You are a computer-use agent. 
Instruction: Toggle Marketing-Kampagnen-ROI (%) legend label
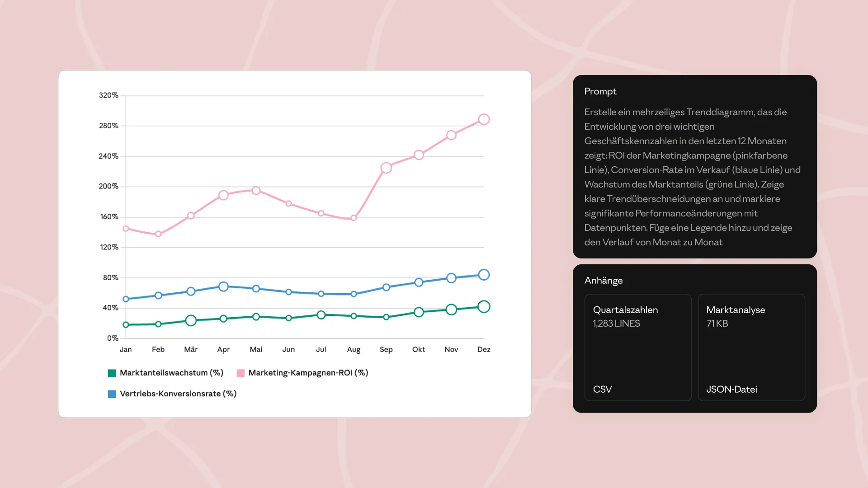(308, 373)
